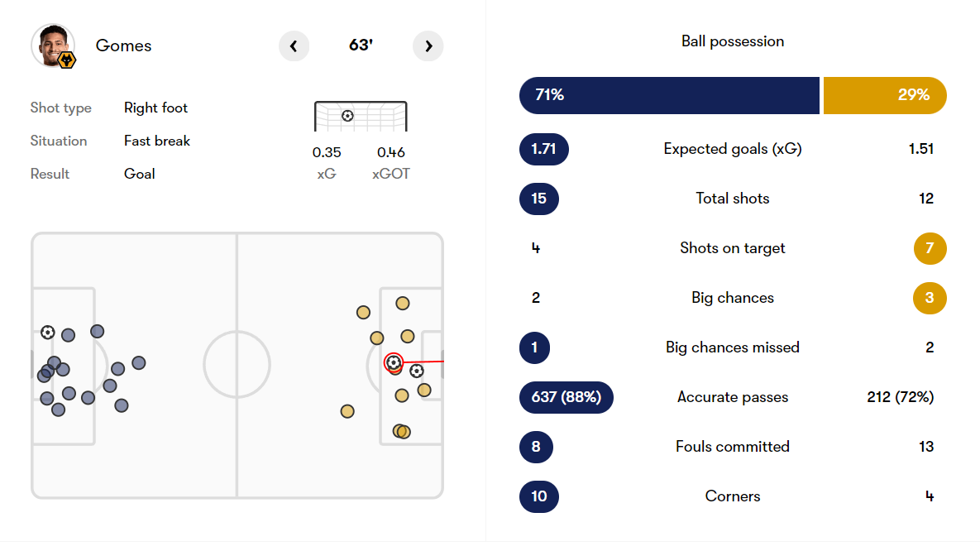This screenshot has height=551, width=980.
Task: Click the Ball possession heading
Action: [x=733, y=41]
